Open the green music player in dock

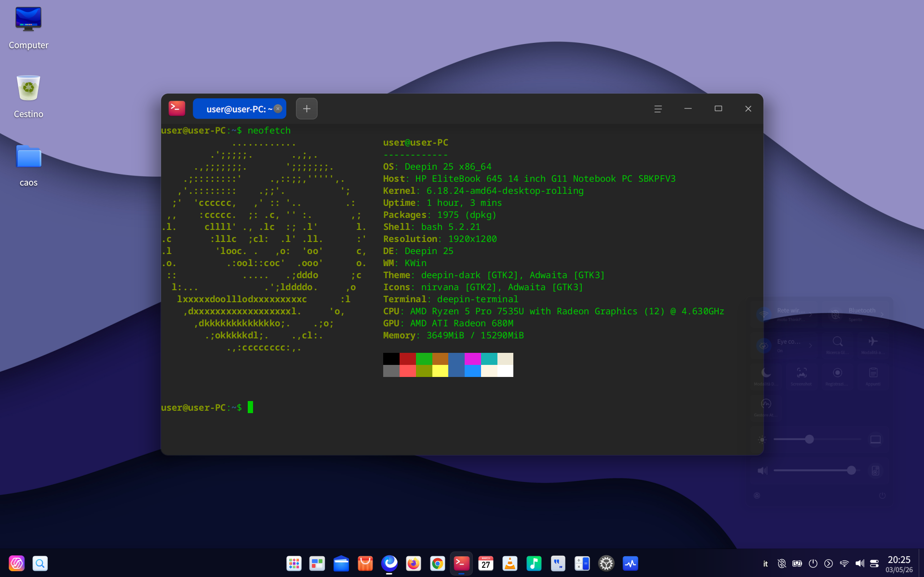point(534,563)
